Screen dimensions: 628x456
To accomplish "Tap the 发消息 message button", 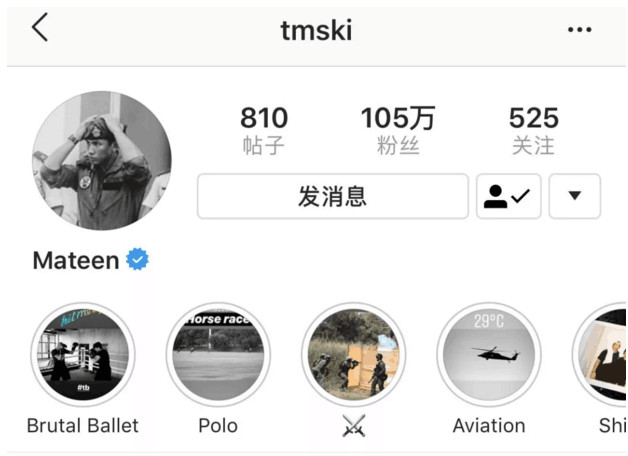I will coord(333,196).
